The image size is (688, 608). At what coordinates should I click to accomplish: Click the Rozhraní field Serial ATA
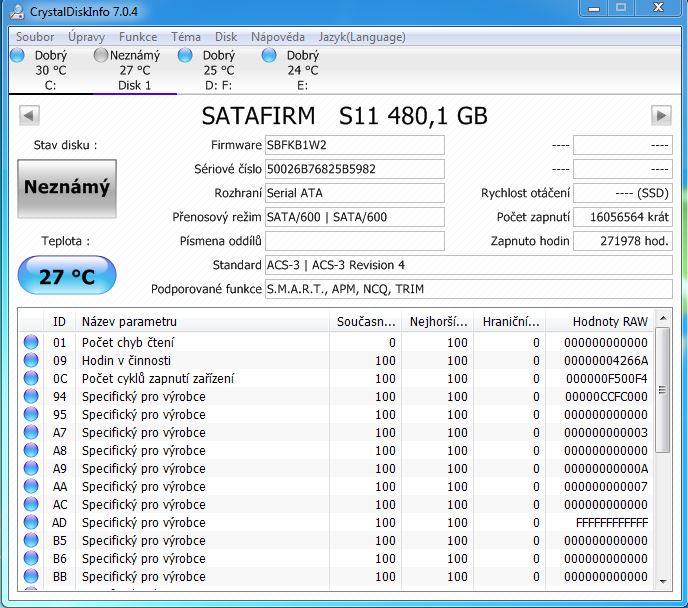click(355, 193)
